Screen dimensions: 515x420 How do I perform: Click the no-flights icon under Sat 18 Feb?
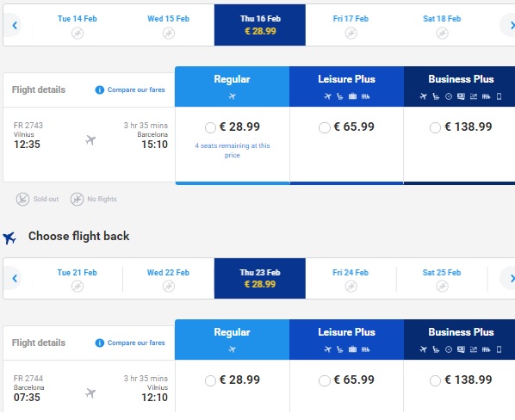(442, 34)
